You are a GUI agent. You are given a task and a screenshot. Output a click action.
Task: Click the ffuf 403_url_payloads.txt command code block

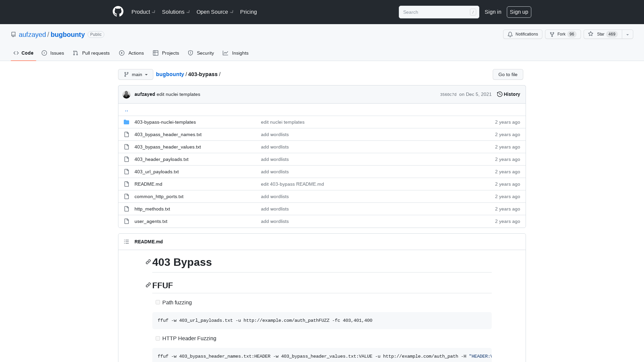pos(322,320)
